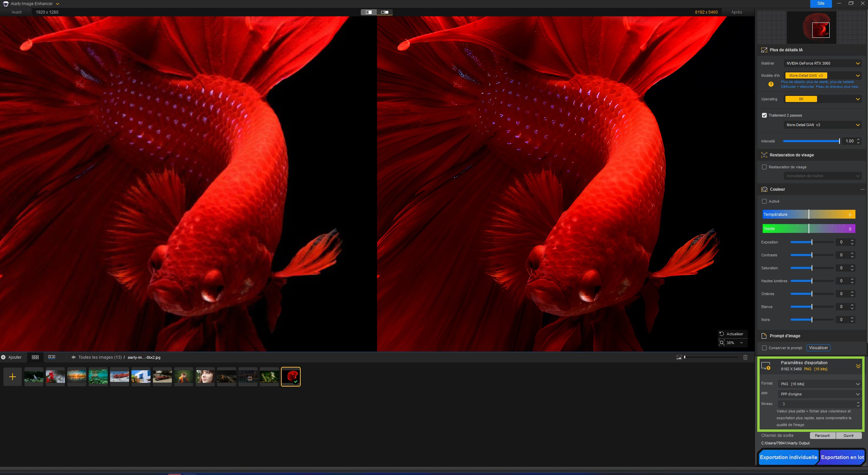Click Toutes les images (13) breadcrumb
The width and height of the screenshot is (868, 475).
click(100, 357)
